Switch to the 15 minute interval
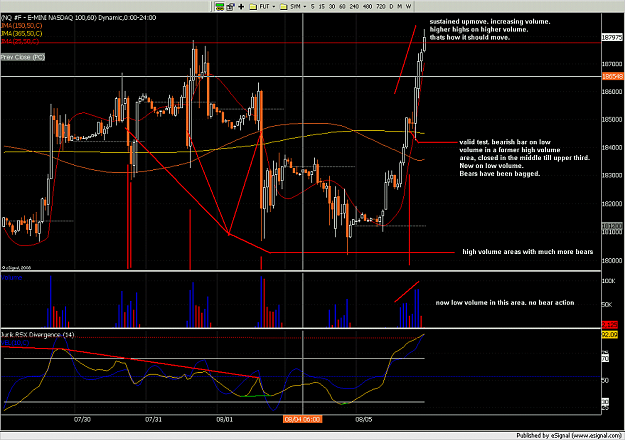 [321, 6]
